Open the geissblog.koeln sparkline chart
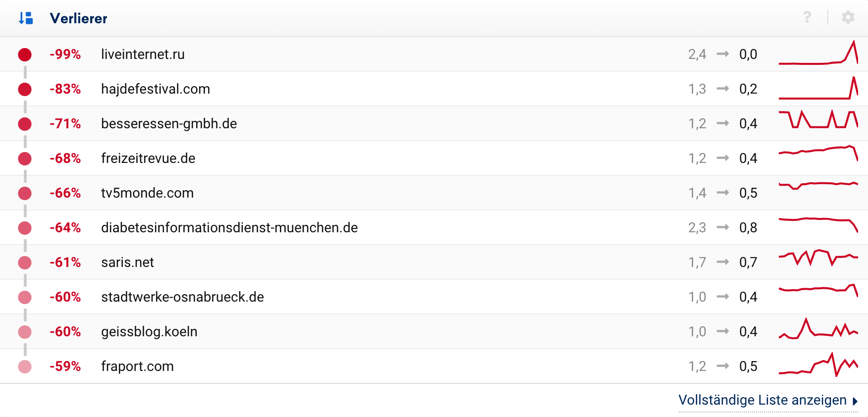Screen dimensions: 868x417 coord(818,329)
